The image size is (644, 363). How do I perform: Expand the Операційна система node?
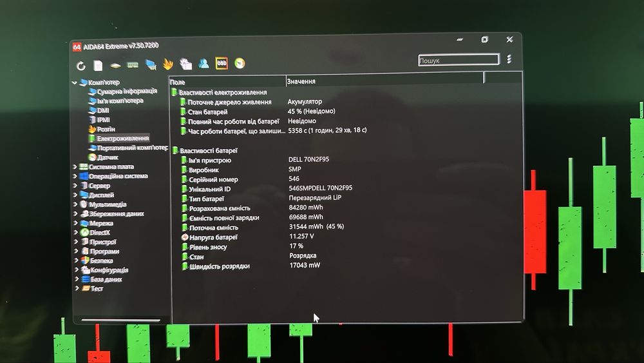pos(75,177)
